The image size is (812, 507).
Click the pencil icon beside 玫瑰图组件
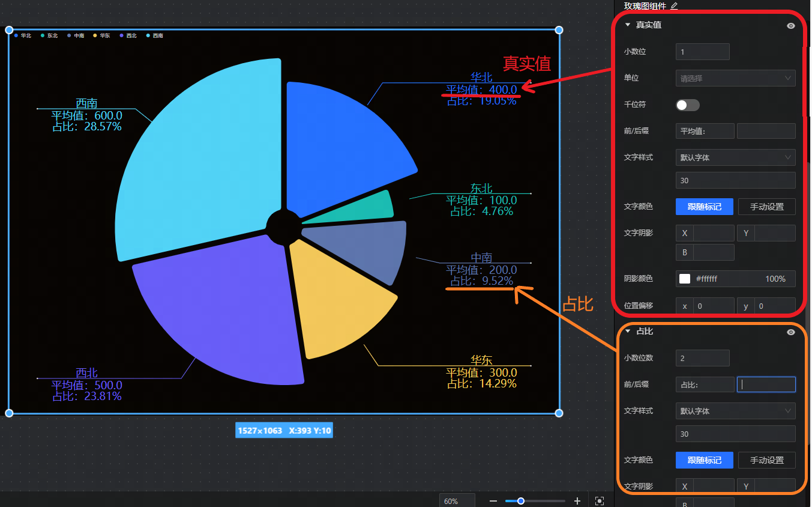pyautogui.click(x=674, y=6)
